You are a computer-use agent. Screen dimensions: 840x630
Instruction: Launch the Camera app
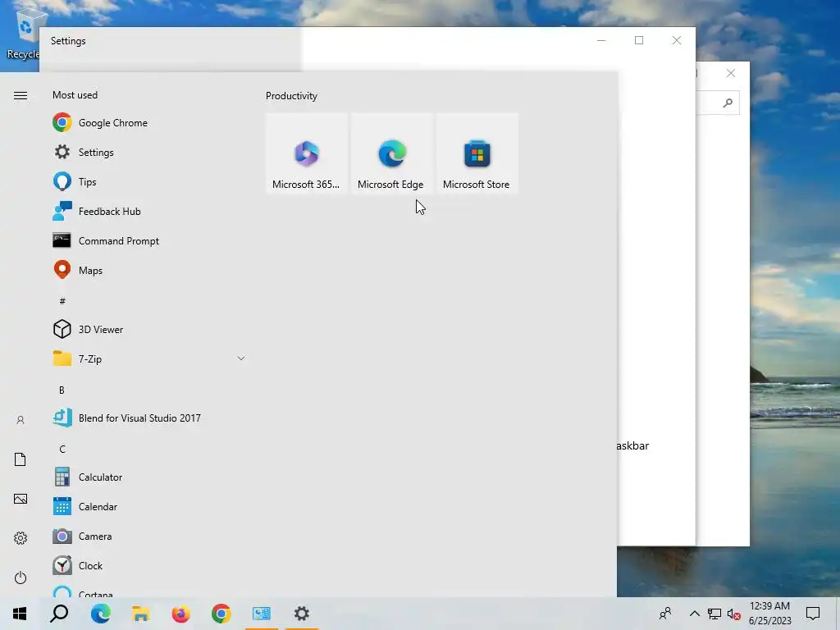[150, 536]
